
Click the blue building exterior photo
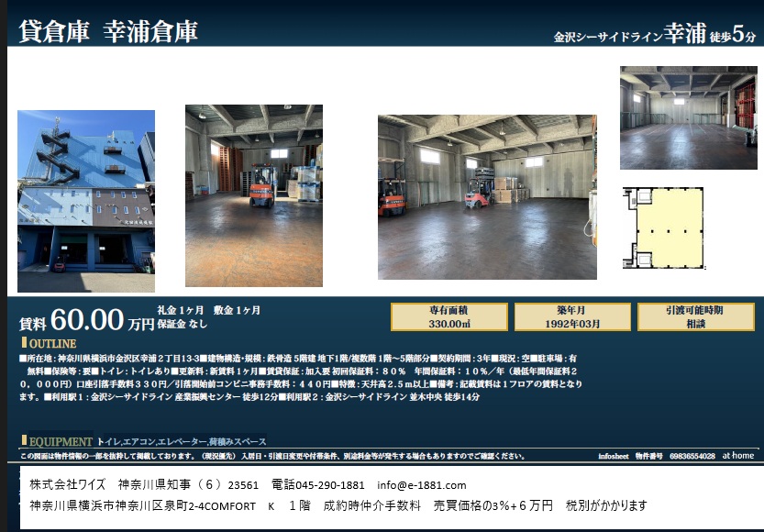[86, 200]
